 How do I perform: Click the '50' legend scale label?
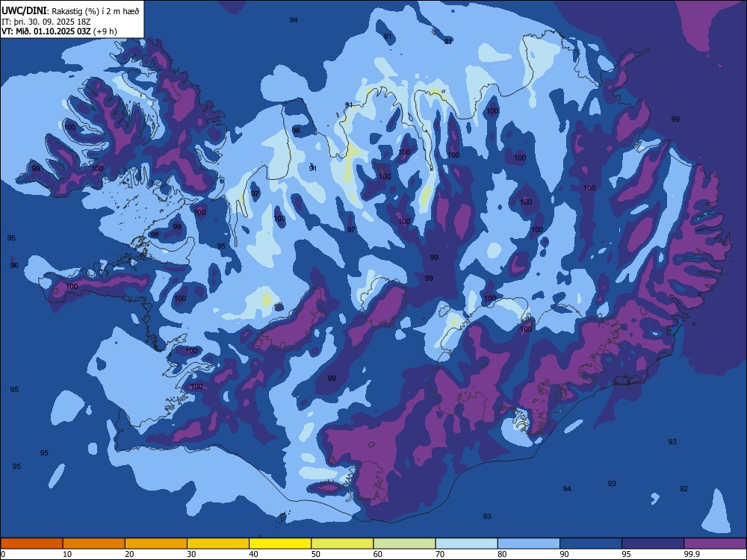pos(316,554)
